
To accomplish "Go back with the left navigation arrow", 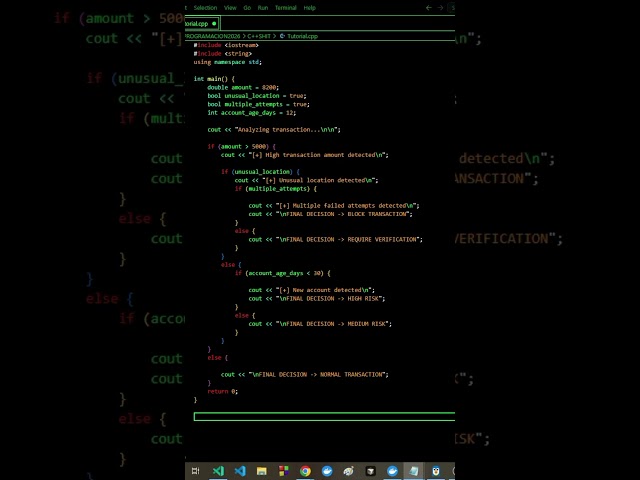I will [x=429, y=8].
